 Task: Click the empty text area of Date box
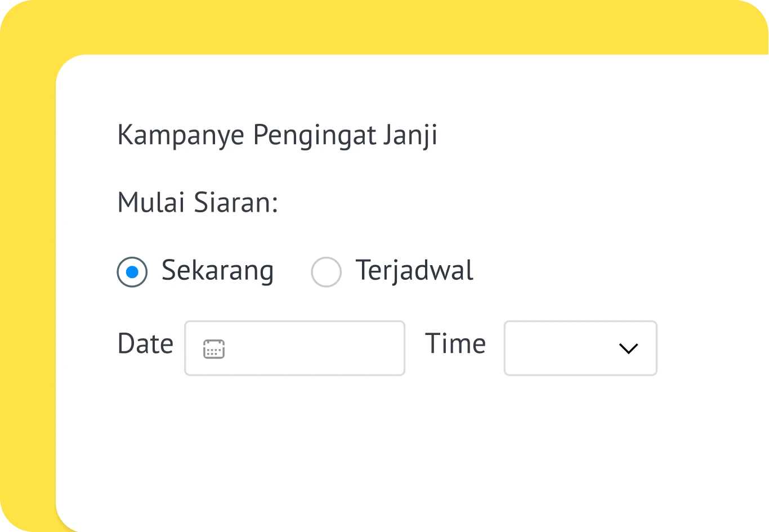click(315, 348)
